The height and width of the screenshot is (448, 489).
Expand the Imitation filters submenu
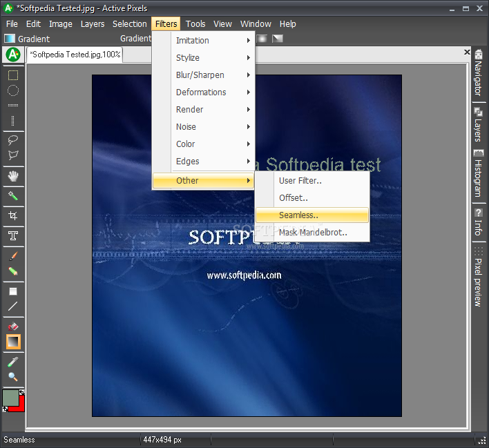[x=203, y=41]
